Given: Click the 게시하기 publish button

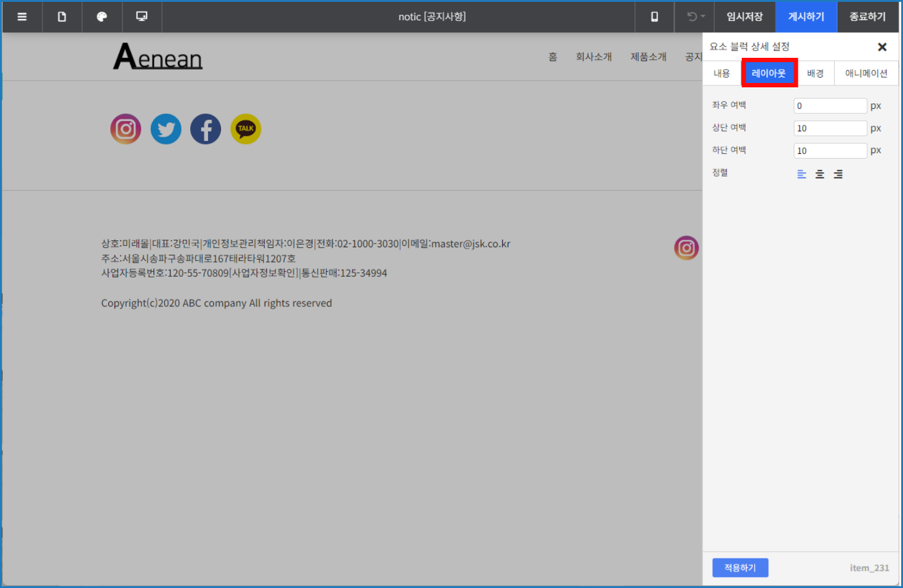Looking at the screenshot, I should pyautogui.click(x=806, y=17).
